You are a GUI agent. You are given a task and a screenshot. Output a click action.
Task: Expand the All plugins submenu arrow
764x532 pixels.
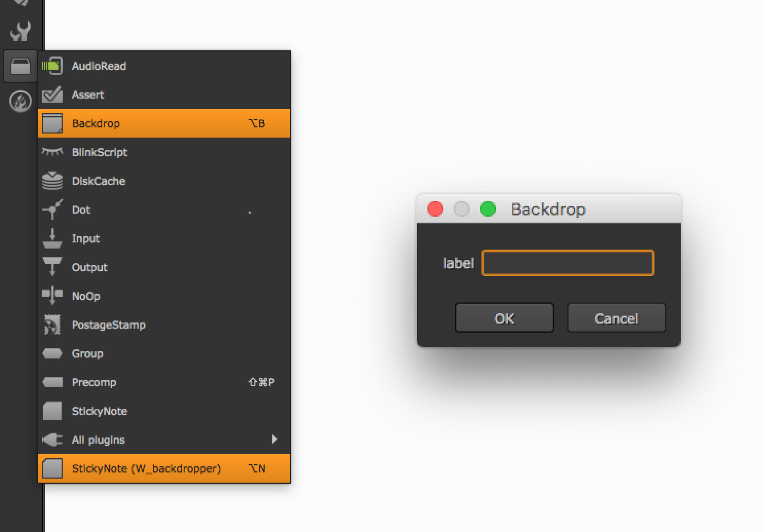tap(274, 439)
